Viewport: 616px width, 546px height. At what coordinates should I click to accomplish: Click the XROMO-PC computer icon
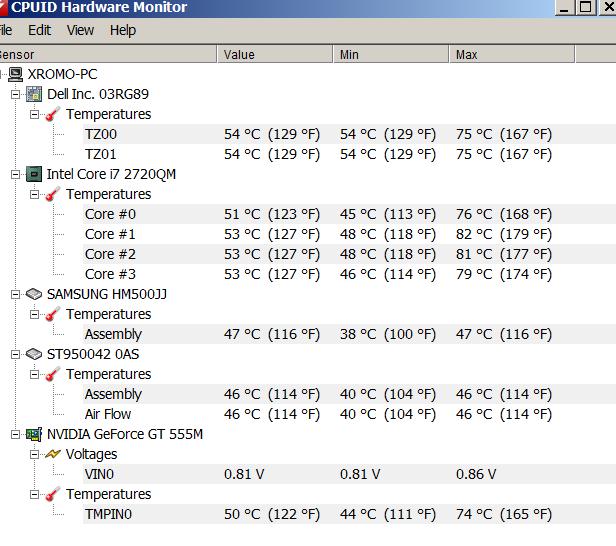(16, 74)
